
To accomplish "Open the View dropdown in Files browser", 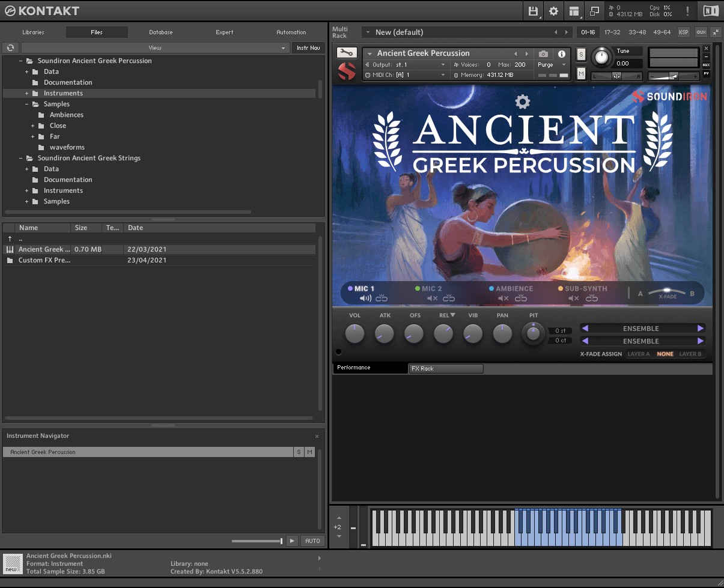I will [x=155, y=47].
